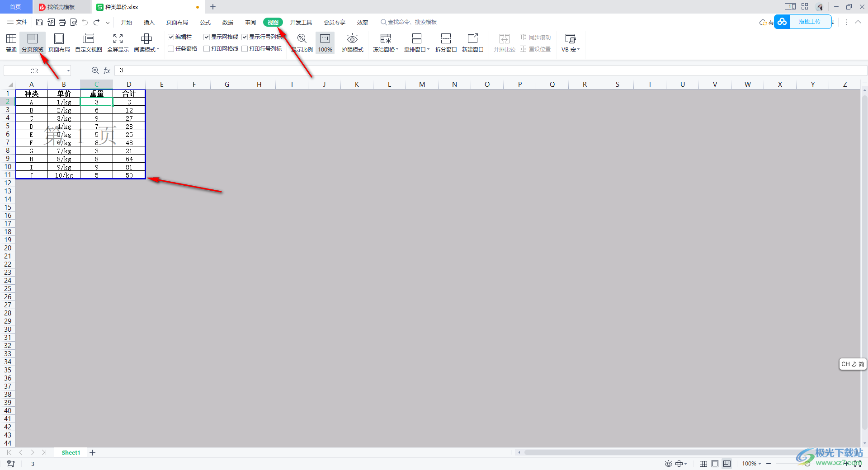Open the 文件 file menu
Image resolution: width=868 pixels, height=470 pixels.
click(x=17, y=22)
